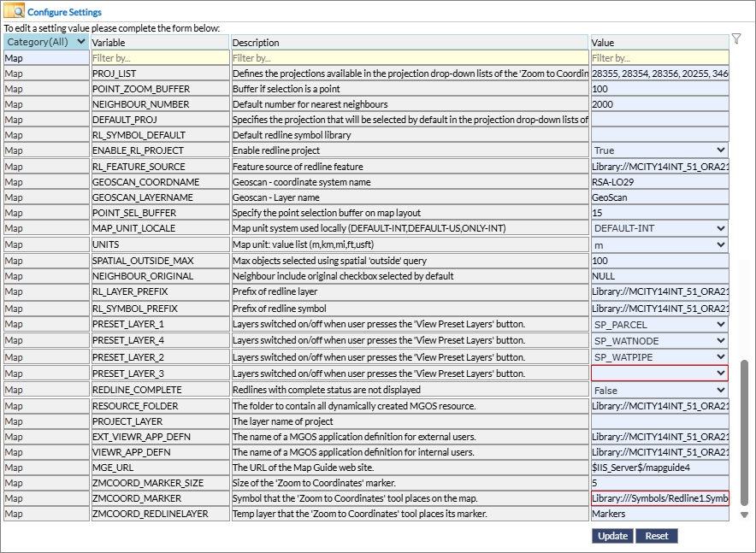
Task: Toggle the REDLINE_COMPLETE value dropdown
Action: coord(659,391)
